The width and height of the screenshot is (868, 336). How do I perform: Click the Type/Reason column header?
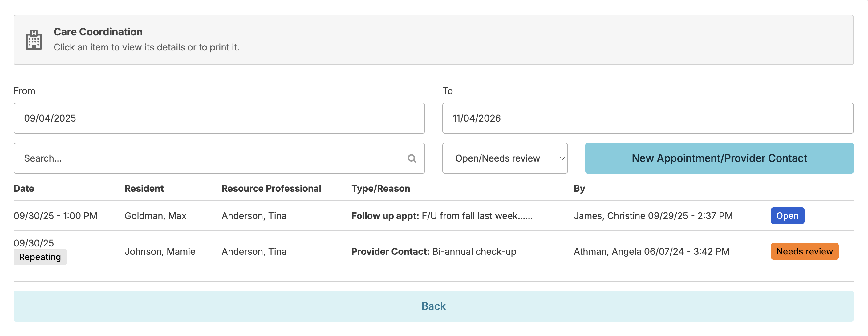point(380,189)
